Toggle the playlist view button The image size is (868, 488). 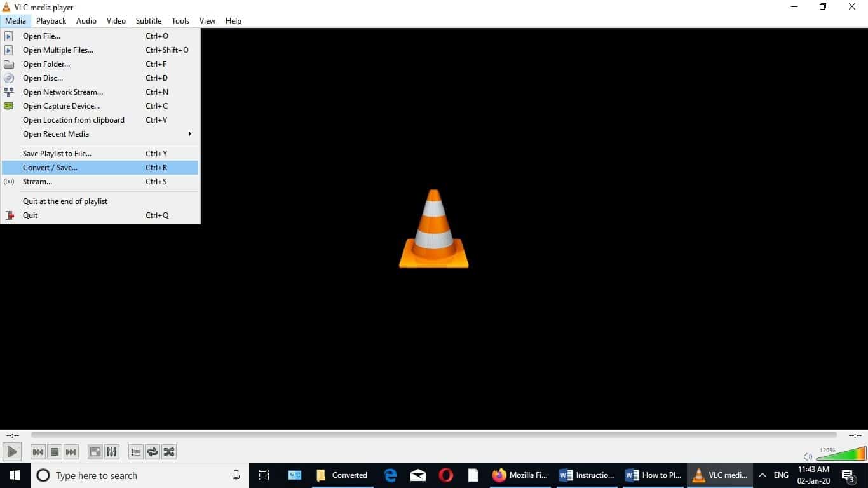click(135, 452)
